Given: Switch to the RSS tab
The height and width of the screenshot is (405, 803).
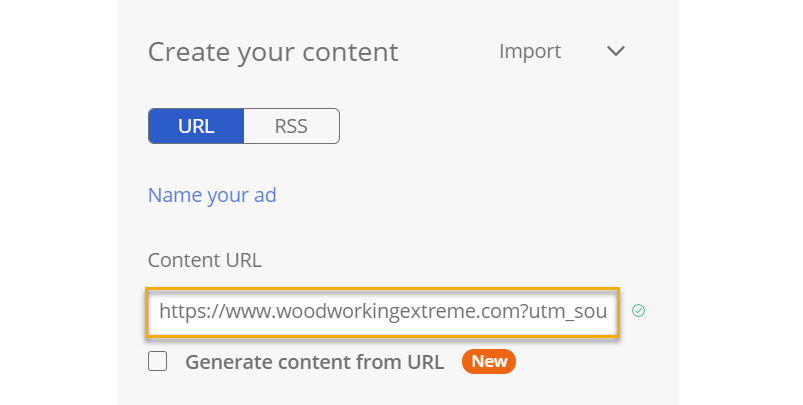Looking at the screenshot, I should (x=291, y=126).
